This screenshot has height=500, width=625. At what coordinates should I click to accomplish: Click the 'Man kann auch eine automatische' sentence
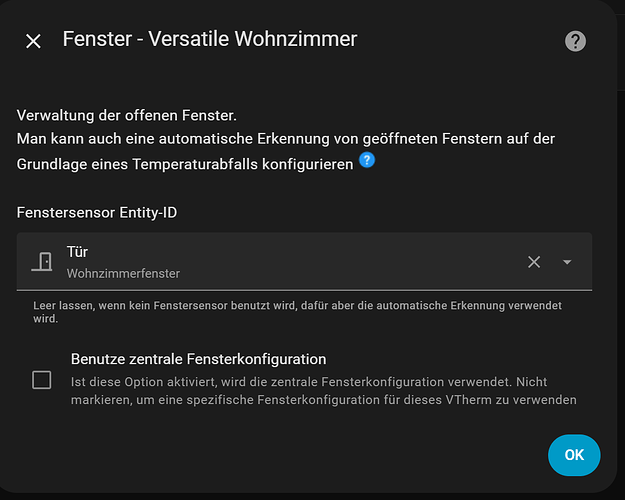(x=286, y=139)
